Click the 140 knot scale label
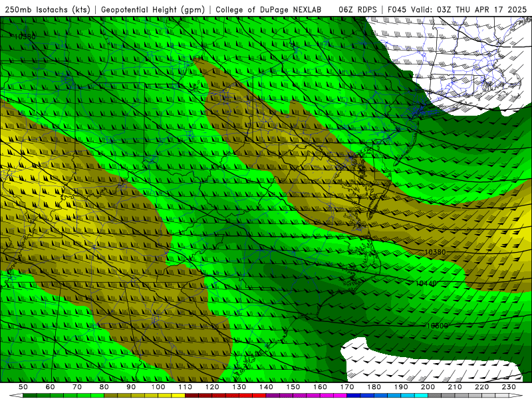This screenshot has height=399, width=532. coord(267,387)
